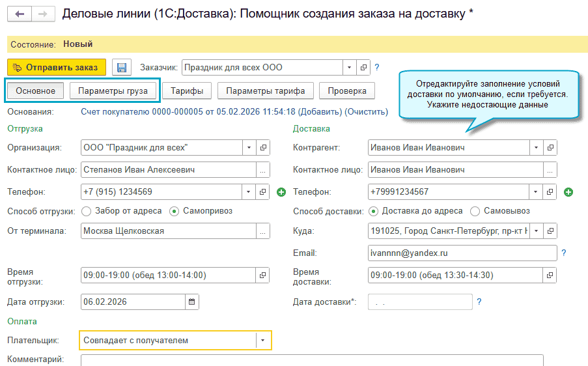Choose Самовывоз delivery method

pyautogui.click(x=475, y=211)
